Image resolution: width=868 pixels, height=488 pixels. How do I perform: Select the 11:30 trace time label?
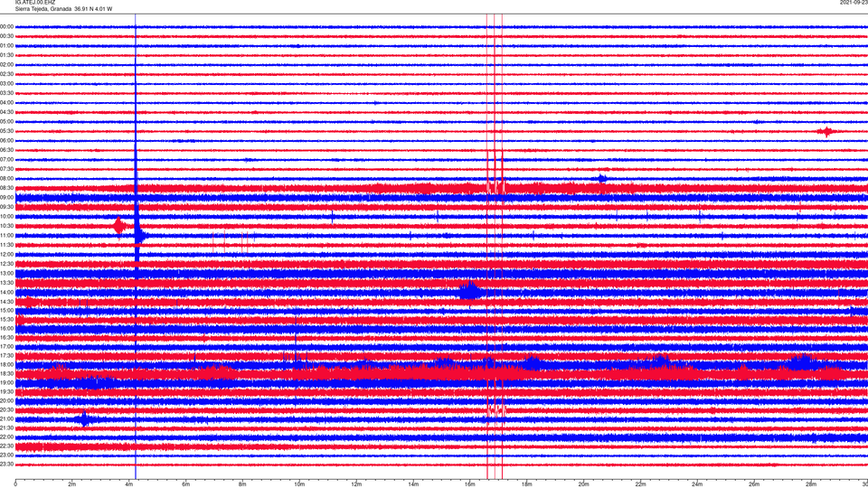tap(6, 245)
